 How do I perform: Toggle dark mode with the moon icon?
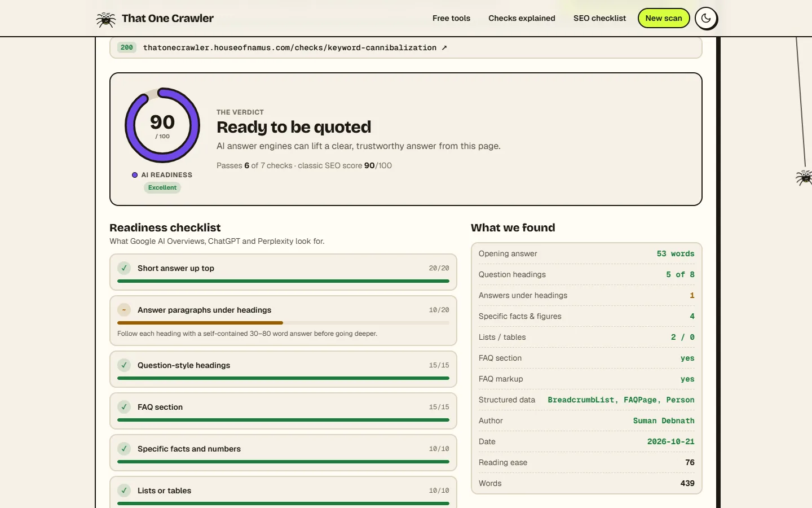point(706,19)
